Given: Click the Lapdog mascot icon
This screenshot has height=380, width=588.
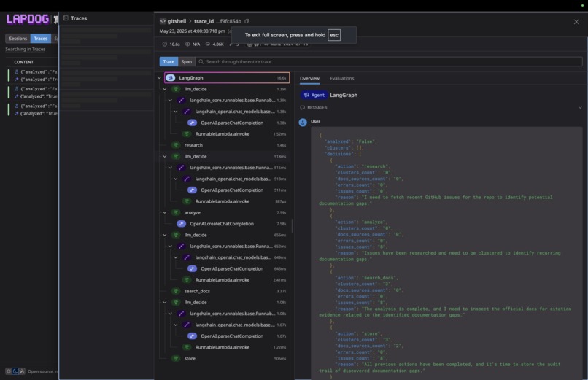Looking at the screenshot, I should (x=56, y=19).
